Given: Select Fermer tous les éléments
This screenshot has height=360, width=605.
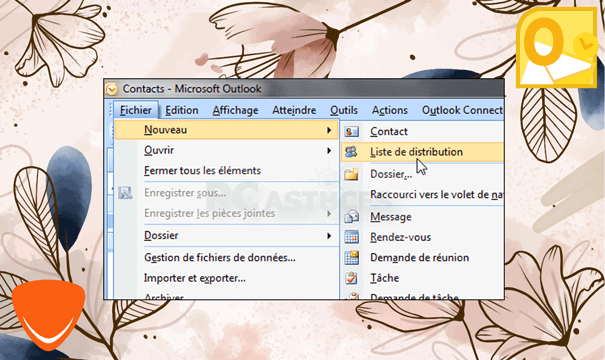Looking at the screenshot, I should click(x=226, y=171).
